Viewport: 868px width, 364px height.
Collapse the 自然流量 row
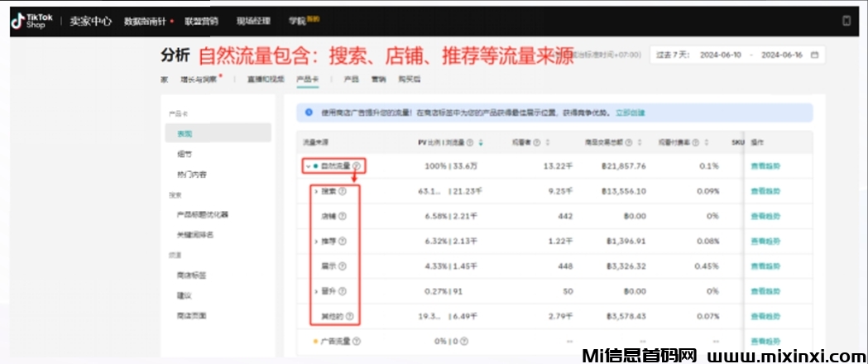[x=307, y=166]
